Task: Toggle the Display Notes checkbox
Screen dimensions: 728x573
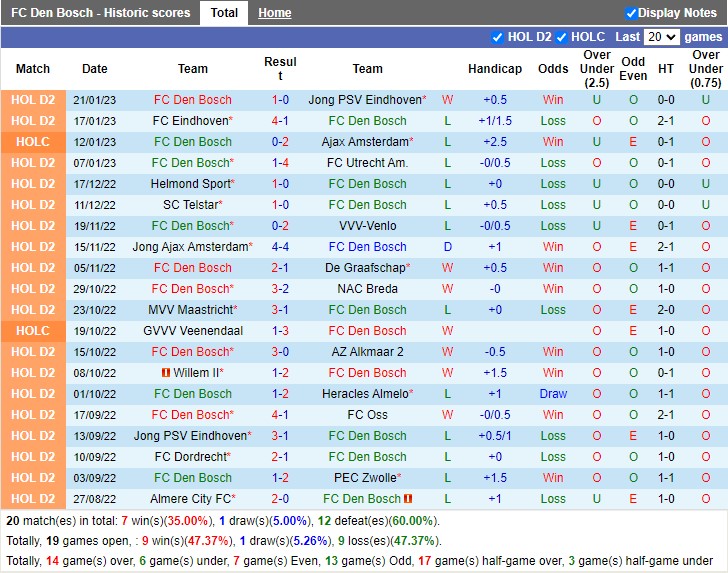Action: [630, 13]
